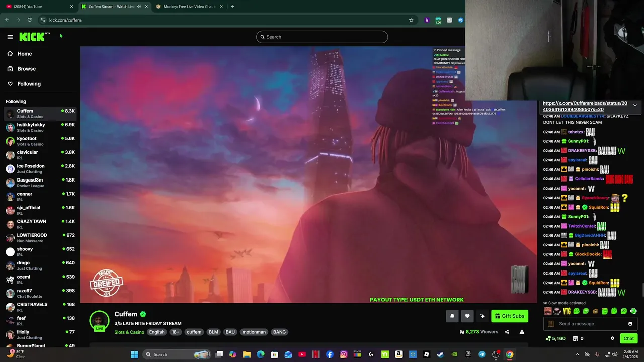Open drago channel in sidebar
The image size is (644, 362).
pyautogui.click(x=40, y=265)
